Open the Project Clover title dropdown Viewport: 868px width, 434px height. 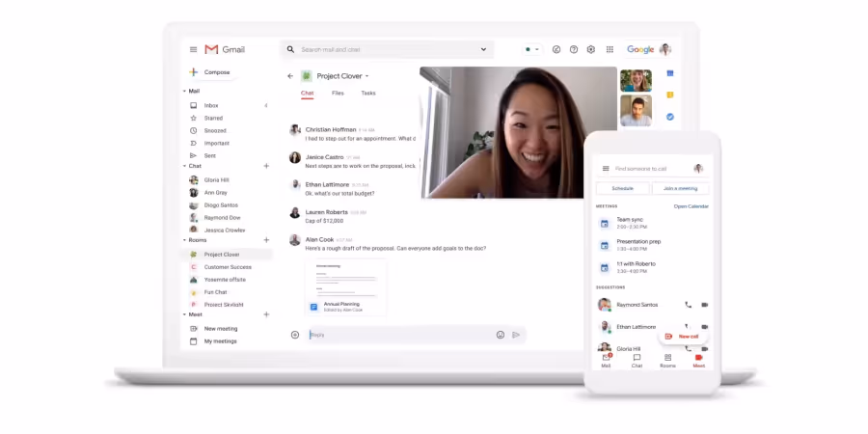(x=366, y=76)
